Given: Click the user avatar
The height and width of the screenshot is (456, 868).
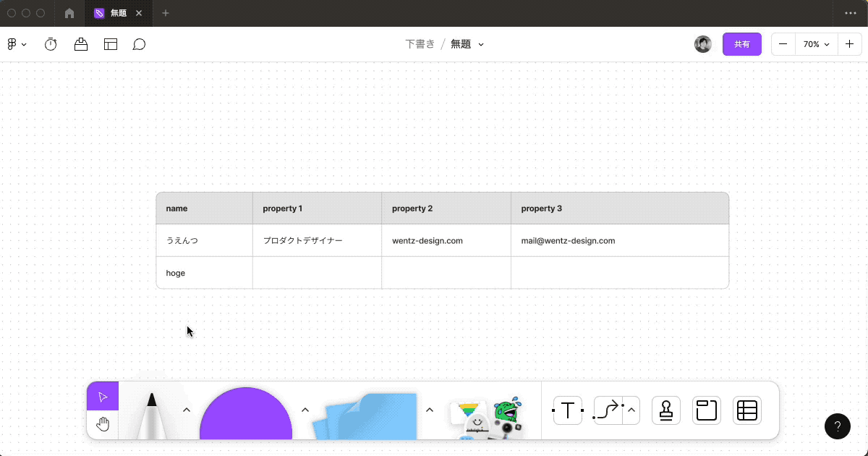Looking at the screenshot, I should point(703,44).
